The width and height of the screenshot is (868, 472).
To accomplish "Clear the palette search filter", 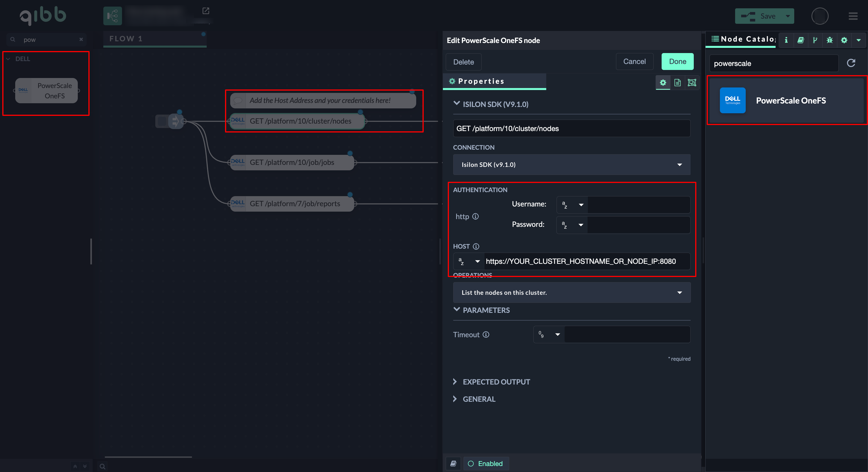I will click(81, 39).
